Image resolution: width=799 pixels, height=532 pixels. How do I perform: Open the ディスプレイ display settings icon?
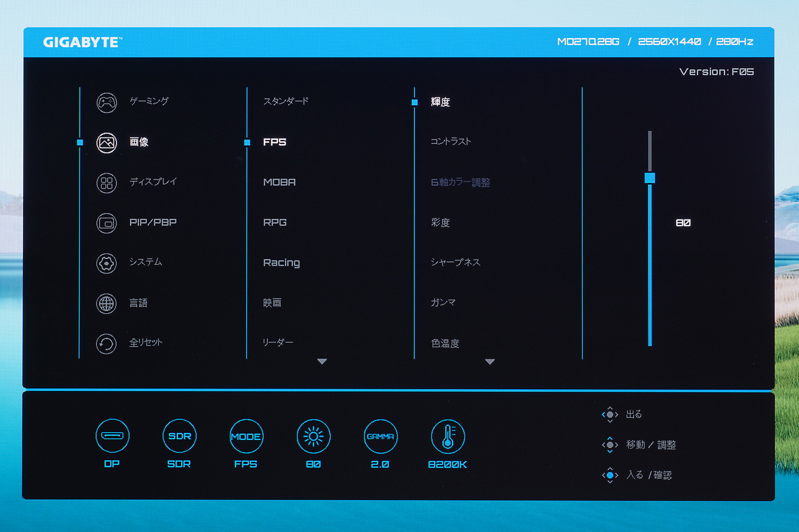point(106,183)
